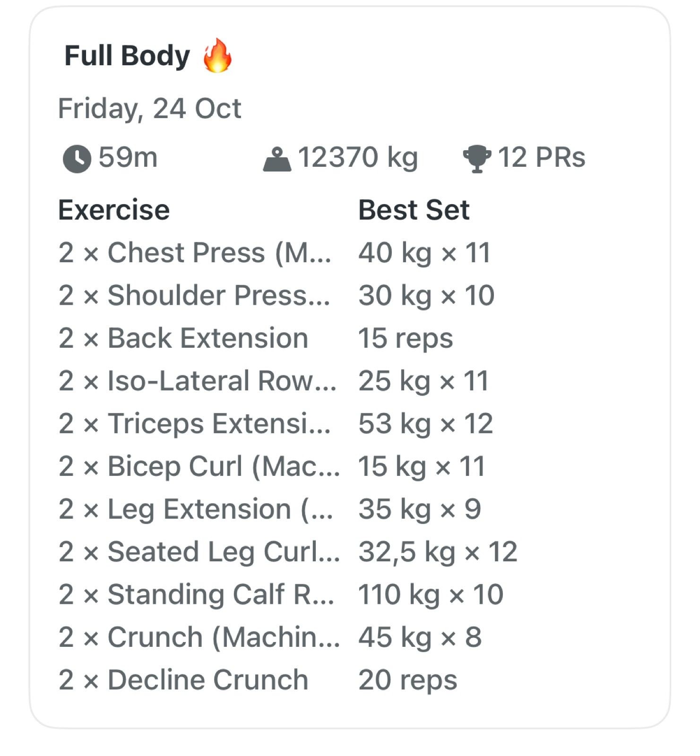Select the Bicep Curl exercise row
This screenshot has height=756, width=700.
point(199,467)
